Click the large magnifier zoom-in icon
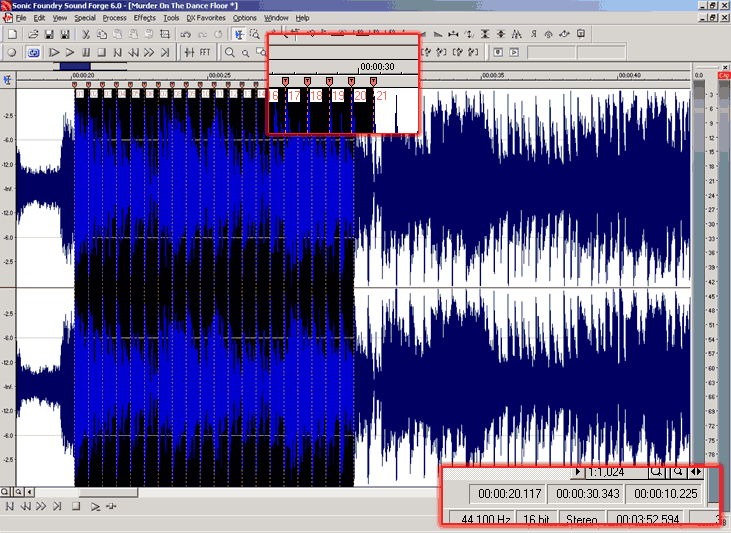 [x=230, y=52]
